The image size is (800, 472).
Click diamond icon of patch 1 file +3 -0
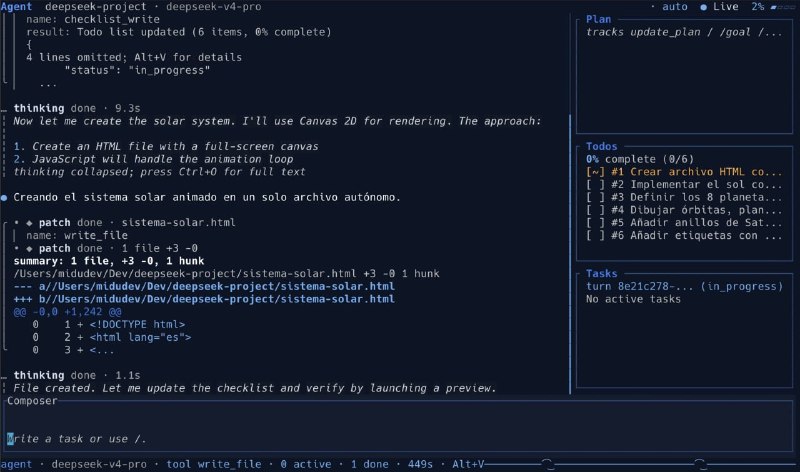[x=30, y=249]
